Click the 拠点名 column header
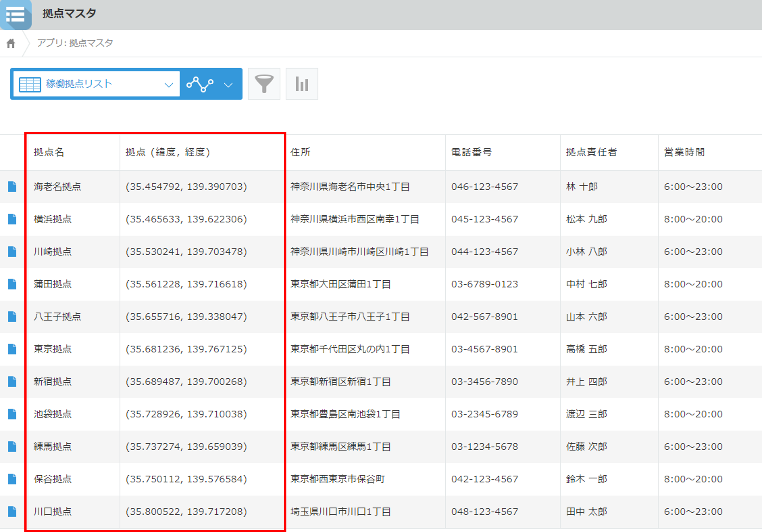This screenshot has width=762, height=532. pyautogui.click(x=49, y=152)
